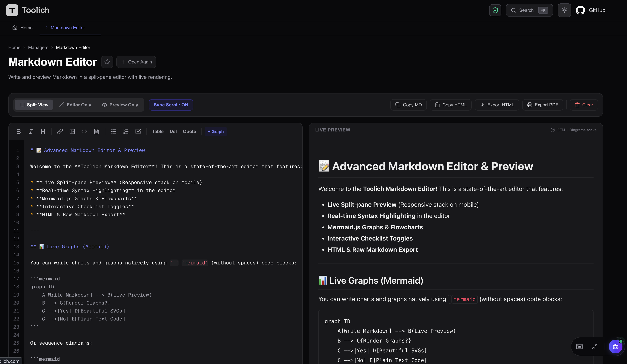
Task: Click editor line 1 heading text
Action: tap(88, 150)
